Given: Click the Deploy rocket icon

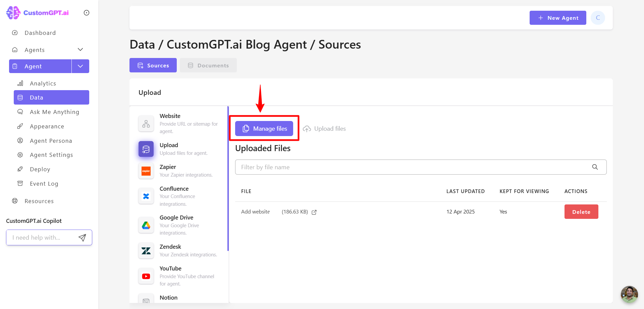Looking at the screenshot, I should [x=20, y=169].
